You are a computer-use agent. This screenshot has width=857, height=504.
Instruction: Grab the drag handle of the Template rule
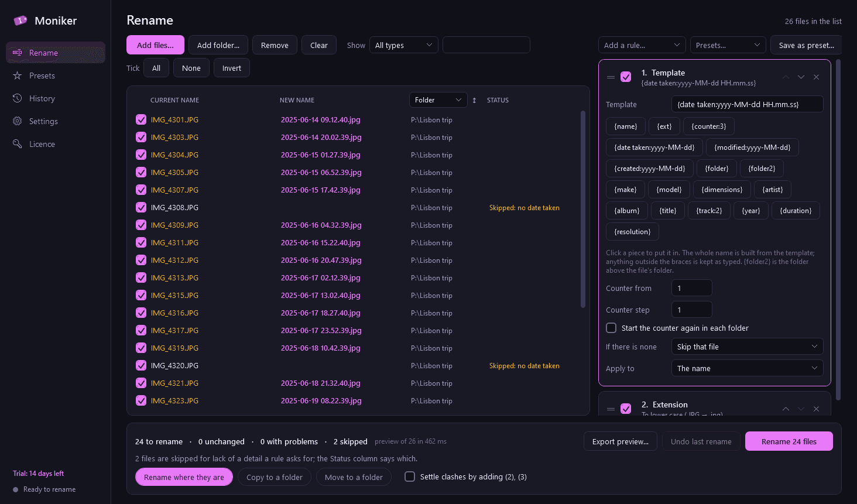[x=611, y=77]
